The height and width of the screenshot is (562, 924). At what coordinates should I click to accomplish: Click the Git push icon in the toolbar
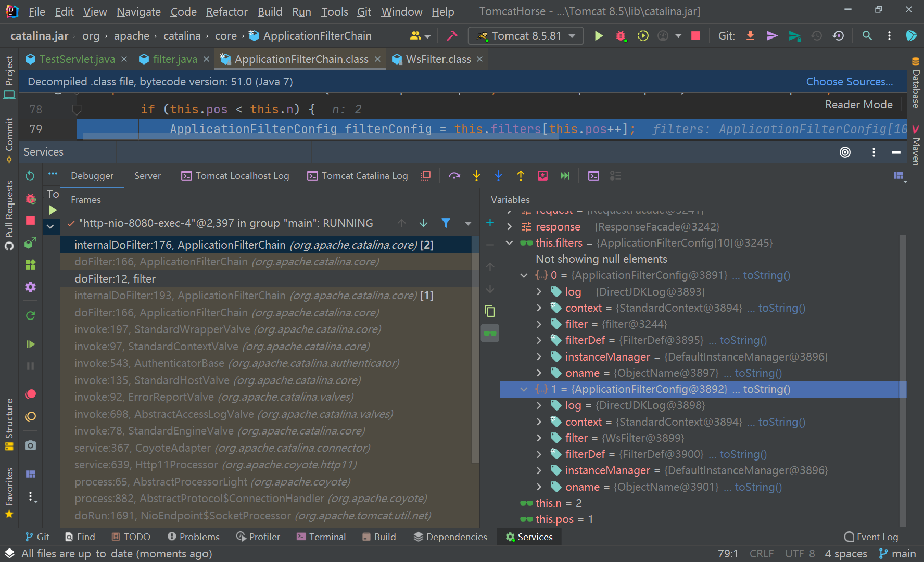[x=772, y=35]
